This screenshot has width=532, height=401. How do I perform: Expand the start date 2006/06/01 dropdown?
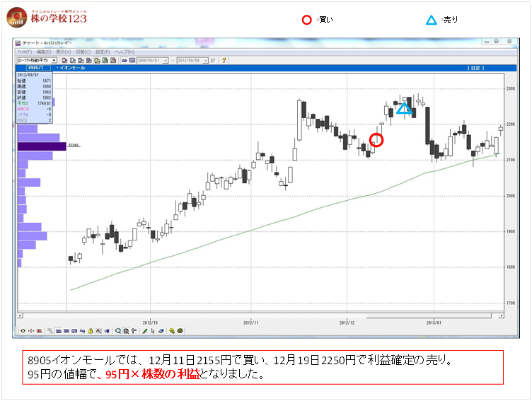166,60
